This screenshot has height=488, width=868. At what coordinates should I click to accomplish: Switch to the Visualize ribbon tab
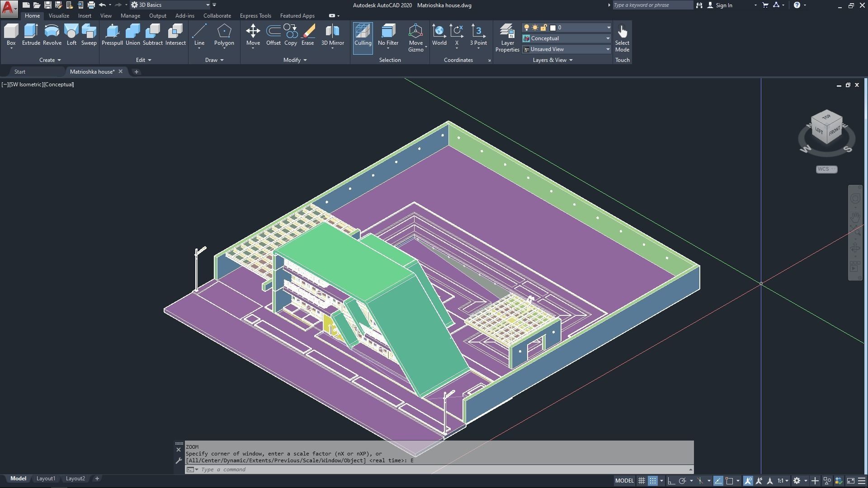59,16
